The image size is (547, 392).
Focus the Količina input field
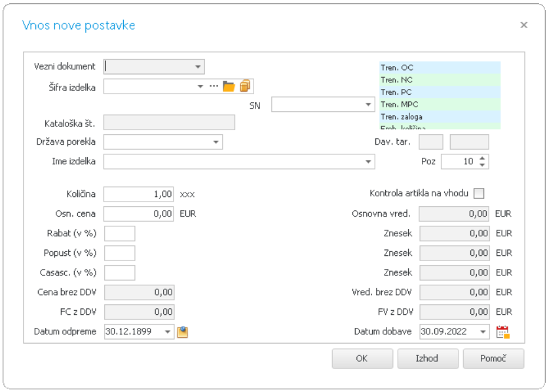138,194
